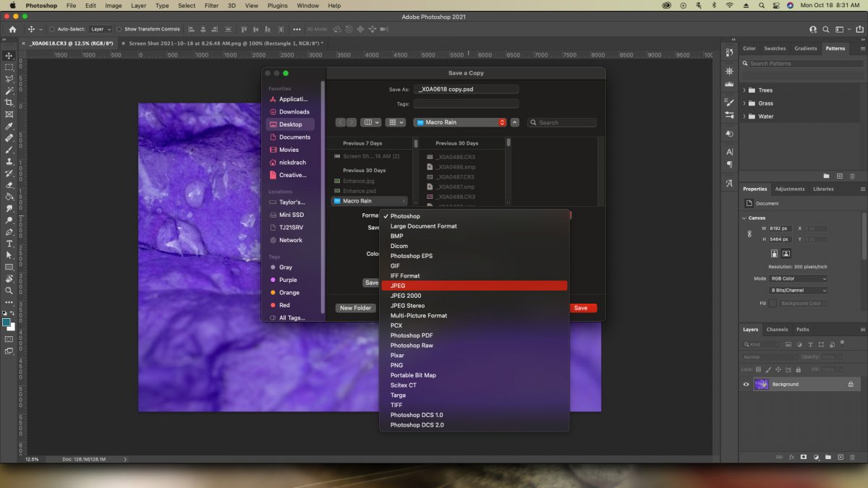
Task: Set canvas to landscape orientation
Action: pos(786,254)
